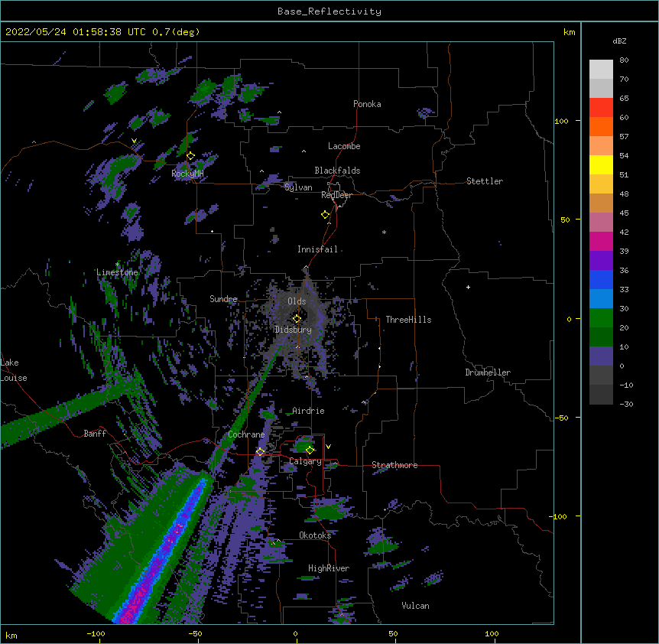Click the Didsbury town label

coord(293,330)
